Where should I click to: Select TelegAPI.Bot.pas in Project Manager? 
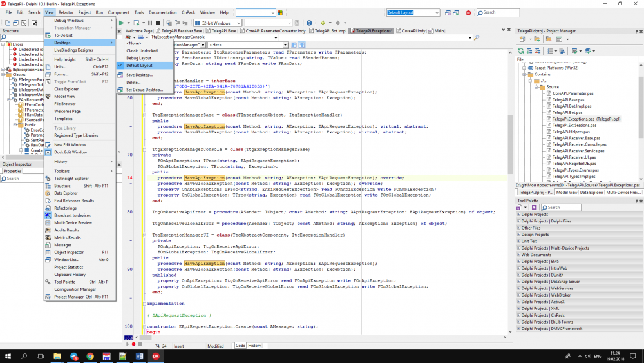pos(567,112)
